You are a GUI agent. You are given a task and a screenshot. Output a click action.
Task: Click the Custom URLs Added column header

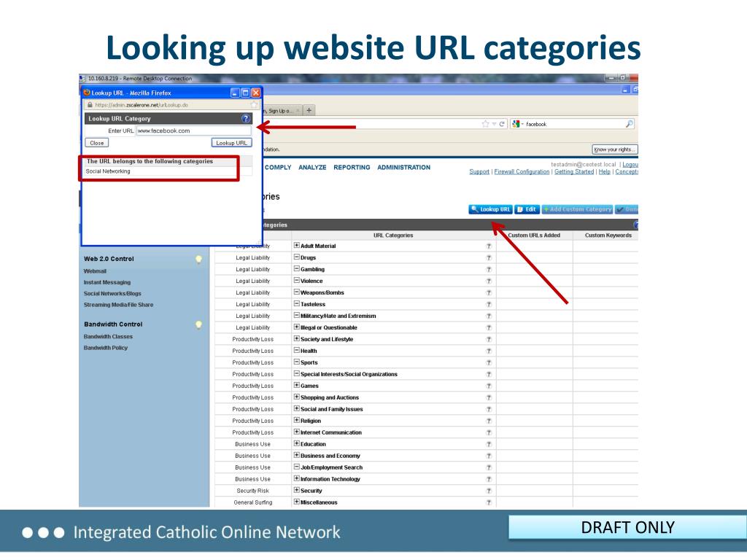click(x=534, y=236)
